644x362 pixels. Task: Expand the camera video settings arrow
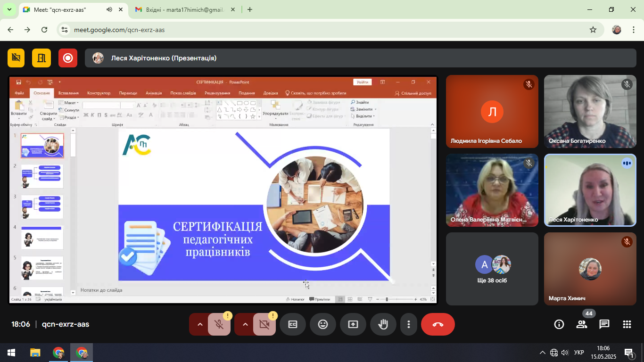coord(244,324)
